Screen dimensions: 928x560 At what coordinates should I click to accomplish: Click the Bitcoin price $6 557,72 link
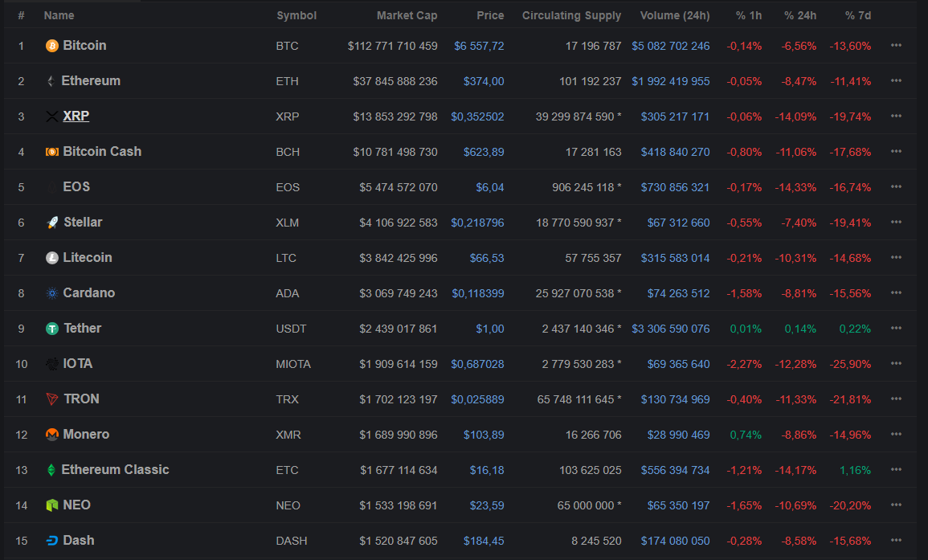[x=479, y=46]
